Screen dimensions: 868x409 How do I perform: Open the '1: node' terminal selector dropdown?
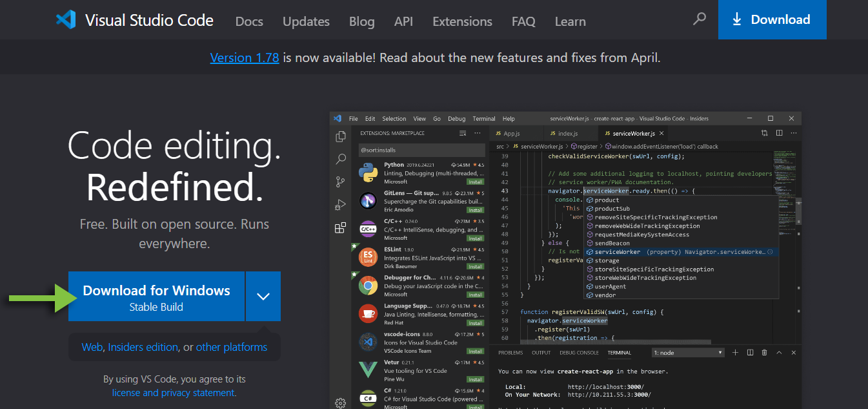point(688,353)
